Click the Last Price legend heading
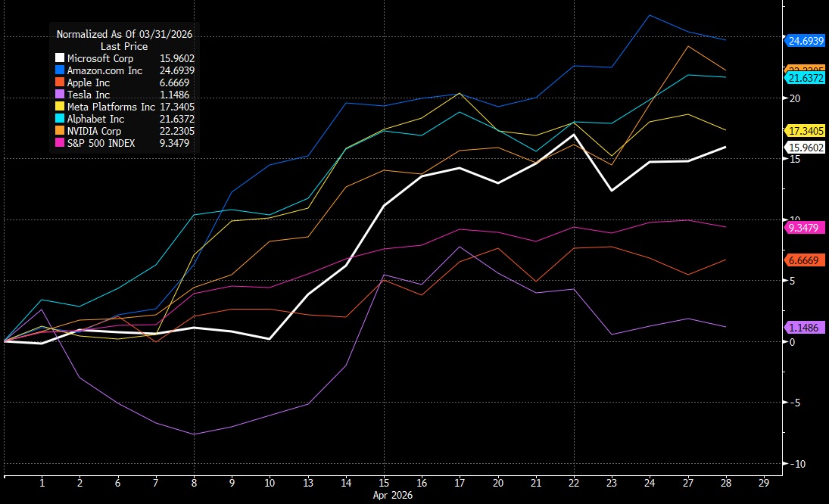This screenshot has width=829, height=504. (124, 46)
